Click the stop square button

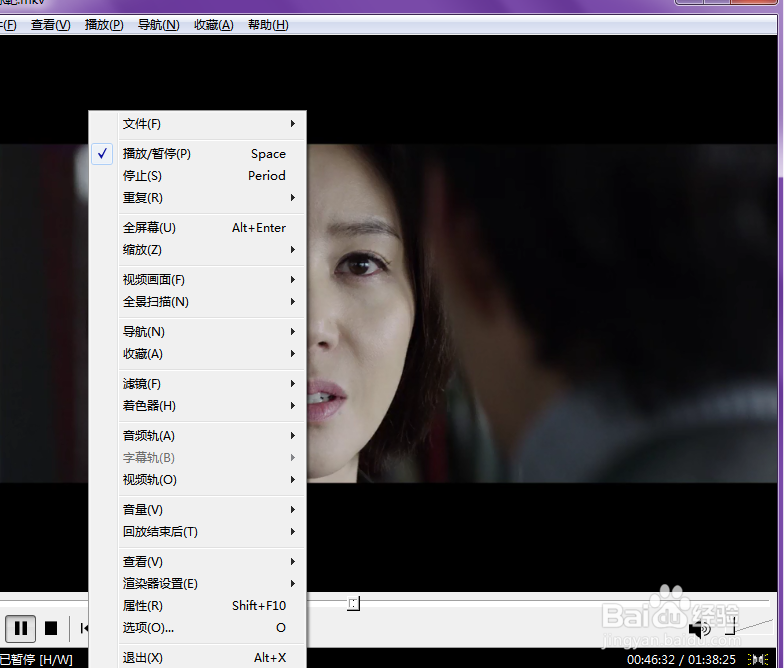pyautogui.click(x=51, y=628)
